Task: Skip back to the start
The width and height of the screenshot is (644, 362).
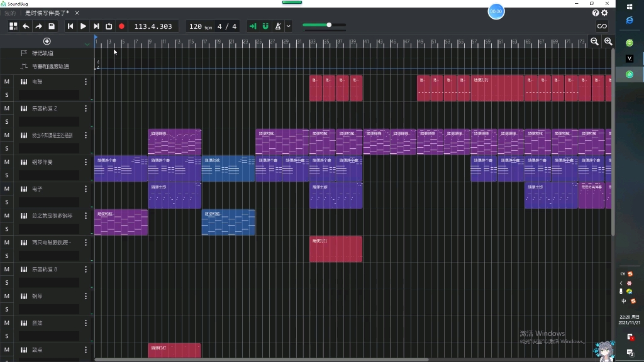Action: tap(70, 26)
